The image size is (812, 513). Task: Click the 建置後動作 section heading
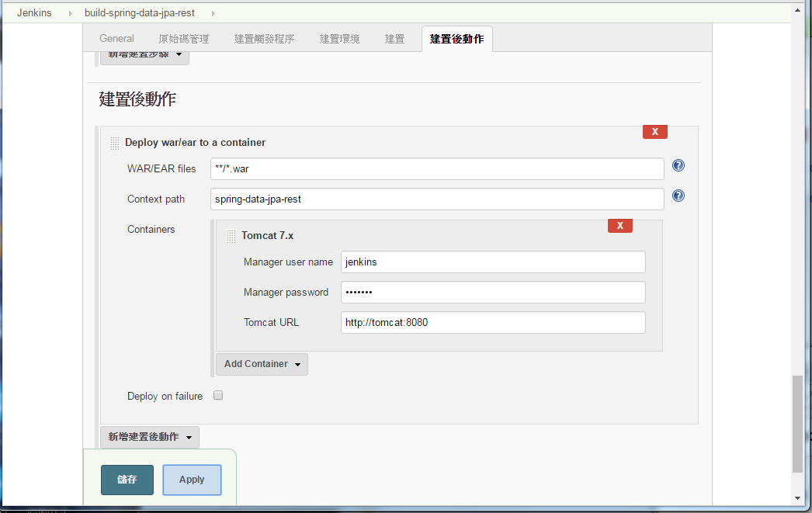click(137, 99)
